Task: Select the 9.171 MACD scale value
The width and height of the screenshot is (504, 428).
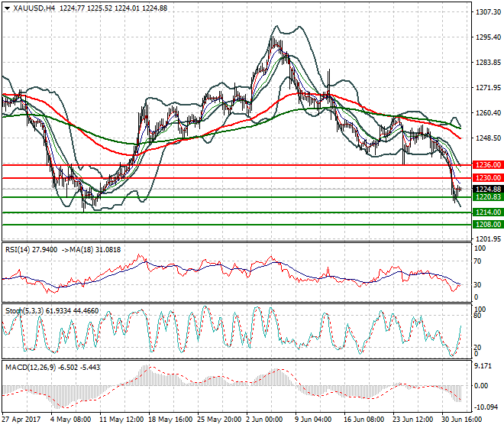Action: 483,367
